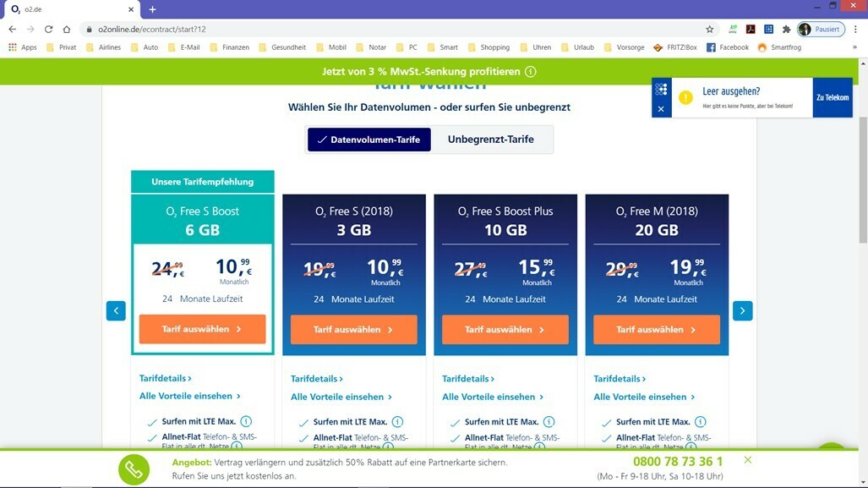Expand Tarifdetails for O2 Free S Boost
This screenshot has width=868, height=488.
pos(165,378)
